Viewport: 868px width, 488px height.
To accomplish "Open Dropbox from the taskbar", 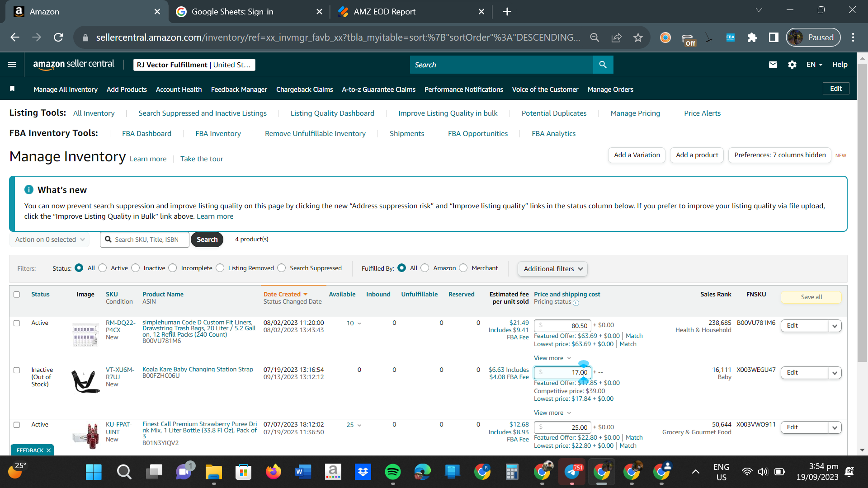I will pos(363,472).
